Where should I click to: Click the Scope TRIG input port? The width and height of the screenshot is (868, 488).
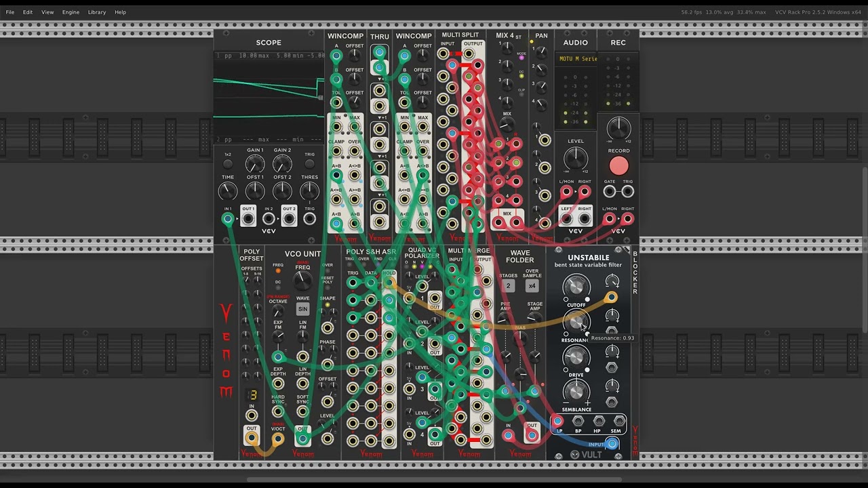309,218
